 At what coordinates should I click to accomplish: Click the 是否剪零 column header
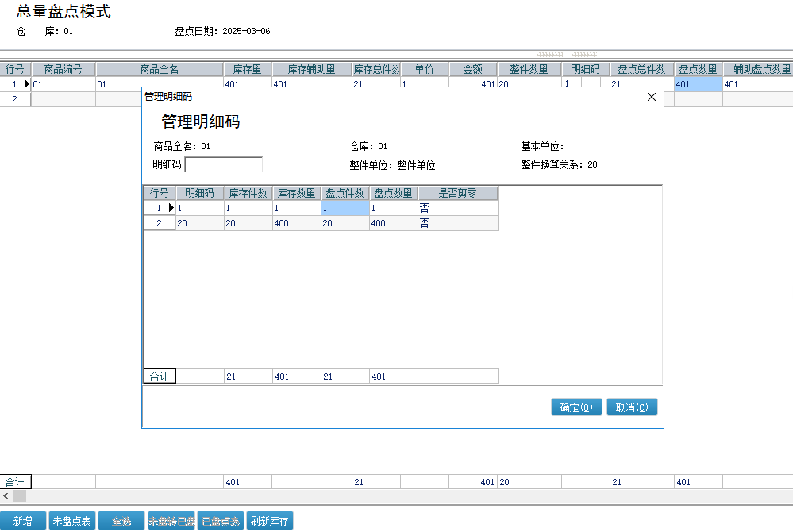coord(458,193)
